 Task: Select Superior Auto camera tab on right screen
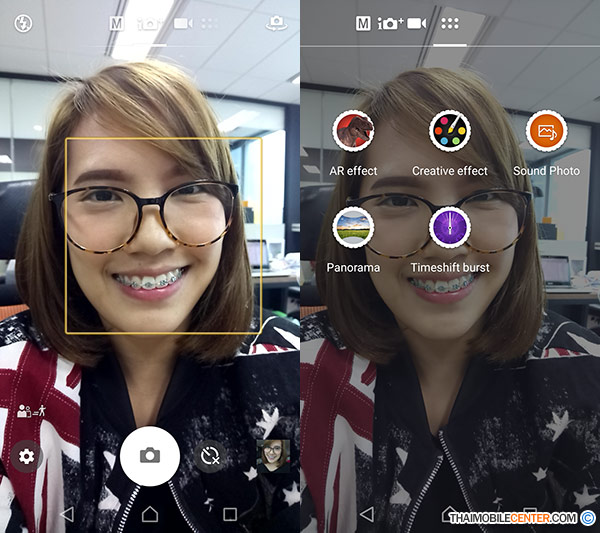(x=389, y=23)
